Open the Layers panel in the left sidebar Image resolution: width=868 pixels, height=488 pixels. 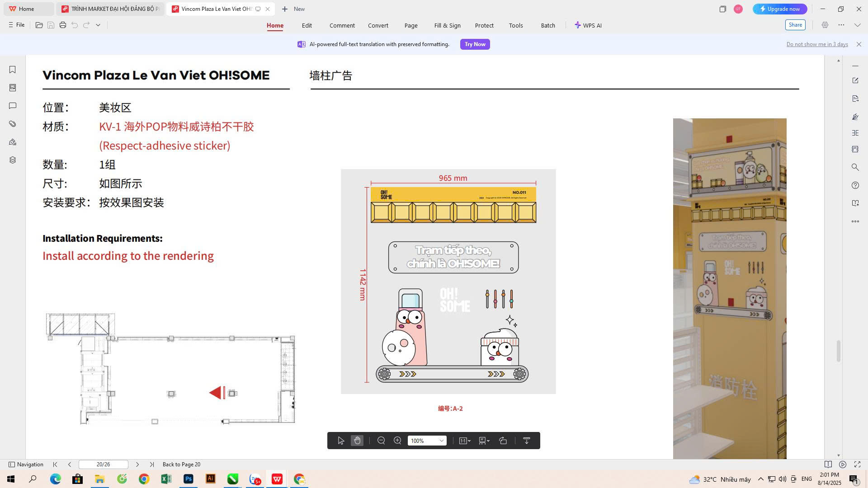coord(13,160)
